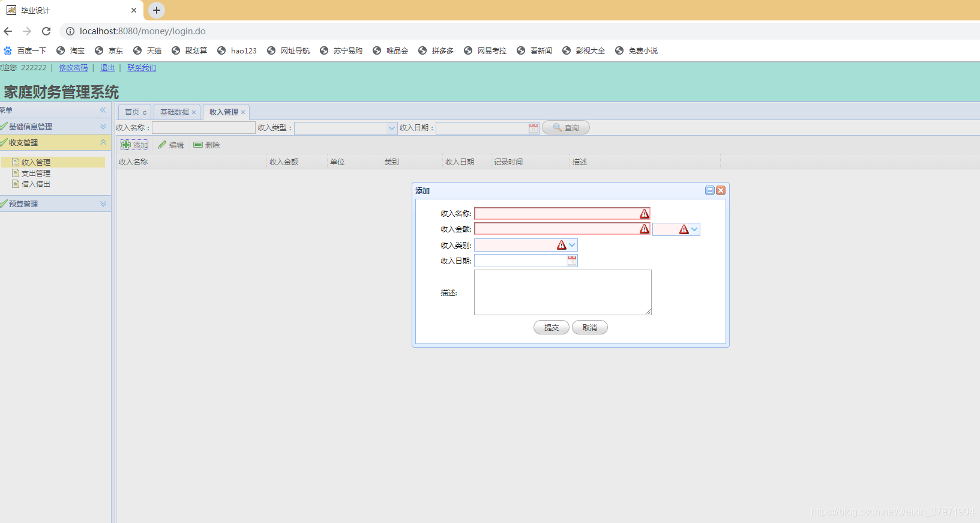Click into the 描述 textarea
980x523 pixels.
[x=563, y=292]
